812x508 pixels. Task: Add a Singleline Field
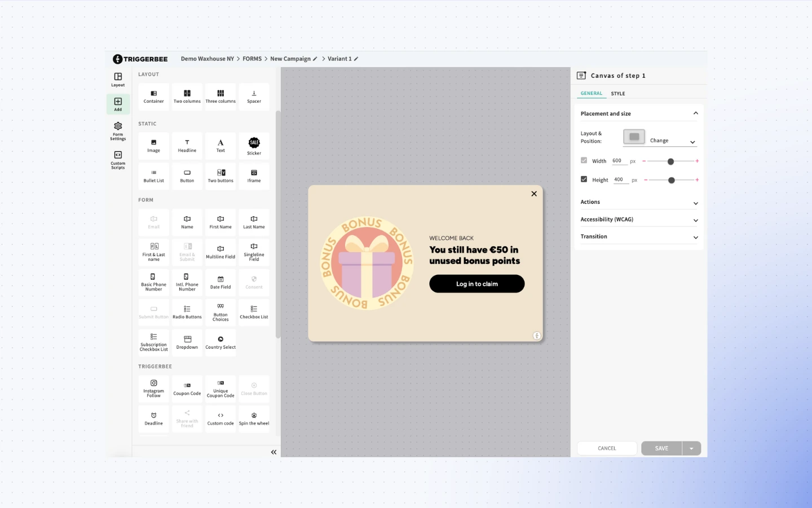[254, 252]
